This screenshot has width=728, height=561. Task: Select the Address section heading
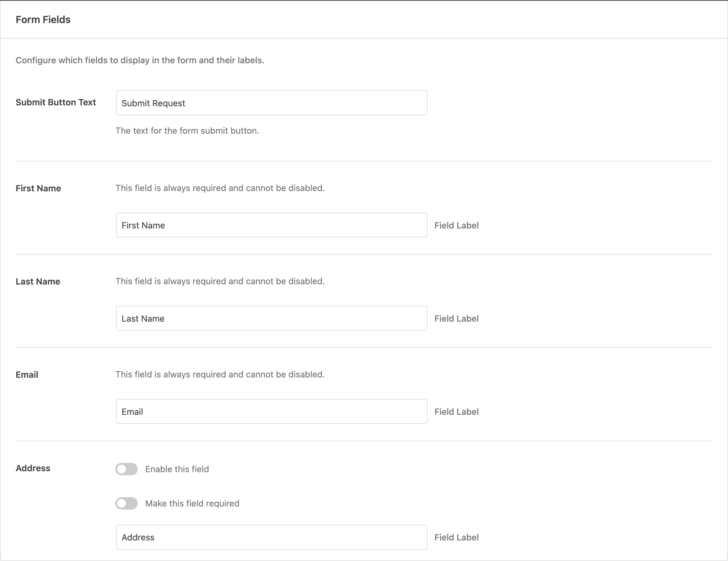(33, 468)
